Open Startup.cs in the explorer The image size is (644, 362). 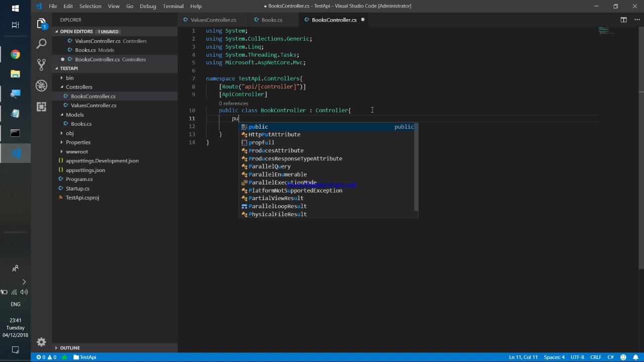click(77, 189)
